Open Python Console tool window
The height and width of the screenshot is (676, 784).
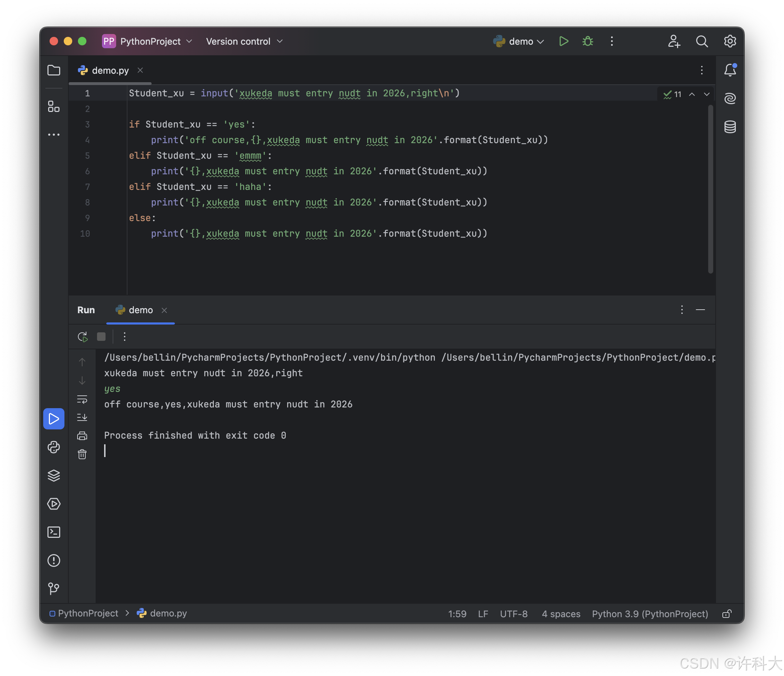(x=54, y=447)
